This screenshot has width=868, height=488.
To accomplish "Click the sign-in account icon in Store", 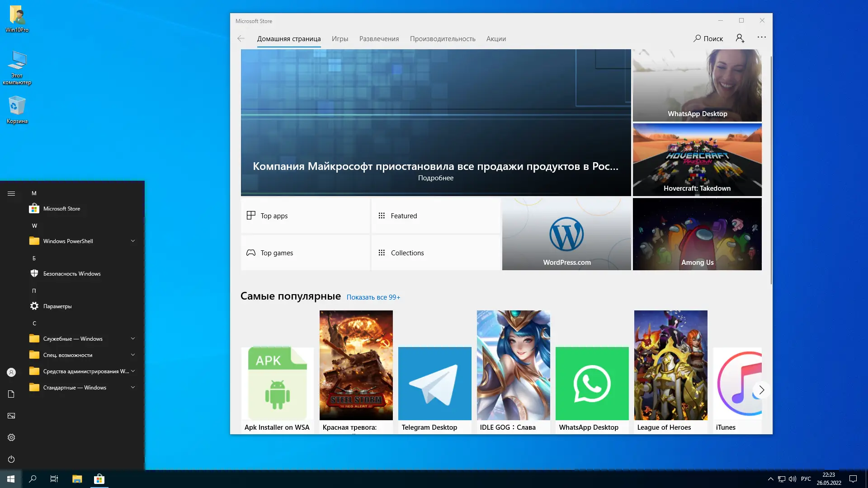I will coord(740,38).
